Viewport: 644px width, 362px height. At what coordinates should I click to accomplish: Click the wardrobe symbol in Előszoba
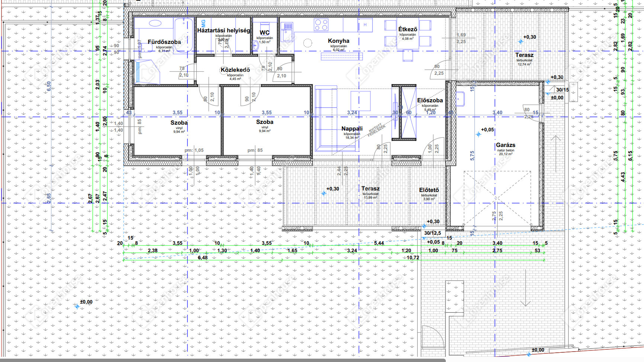pos(408,112)
